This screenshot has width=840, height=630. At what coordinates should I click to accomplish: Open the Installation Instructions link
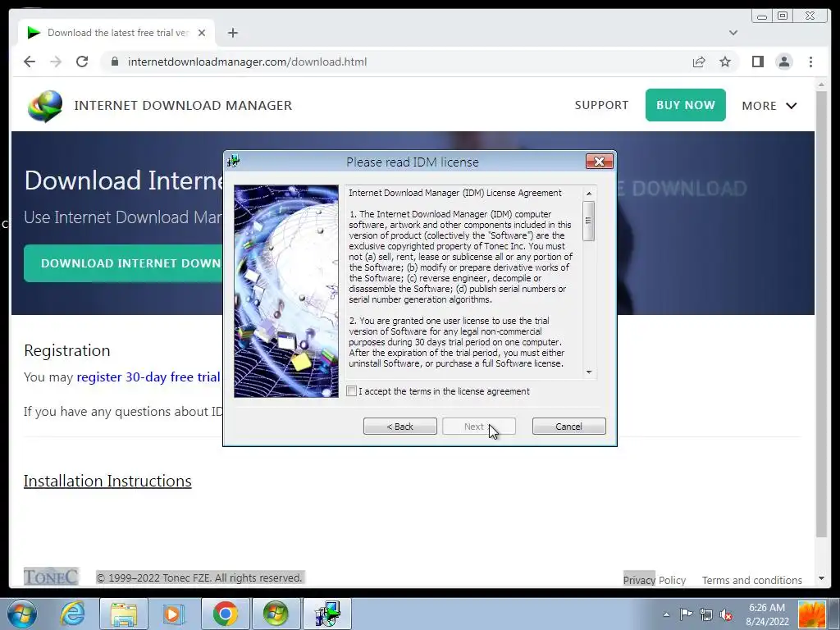[107, 481]
